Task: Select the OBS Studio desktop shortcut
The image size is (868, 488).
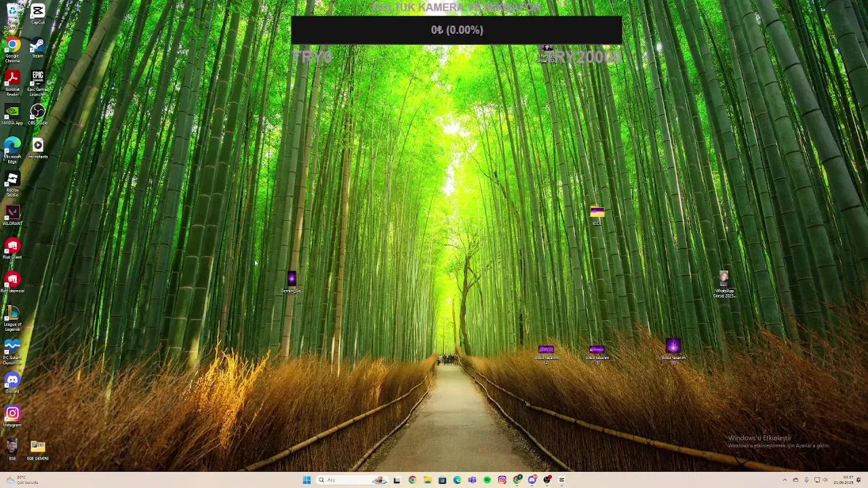Action: pos(38,115)
